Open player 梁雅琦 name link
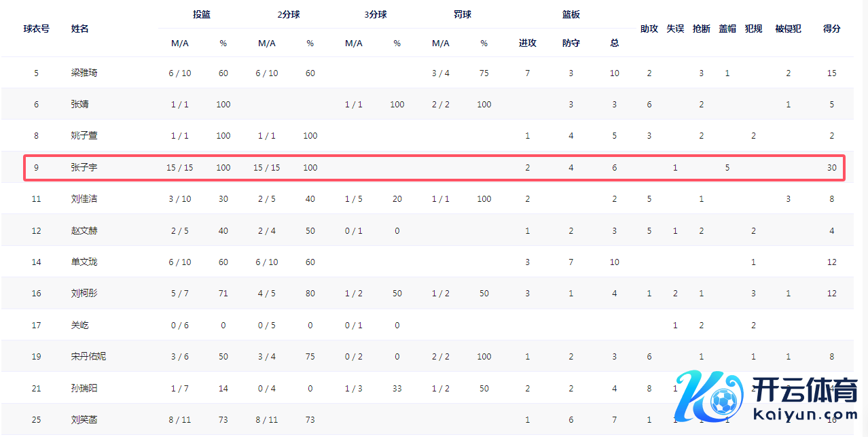Screen dimensions: 868x437 [84, 73]
